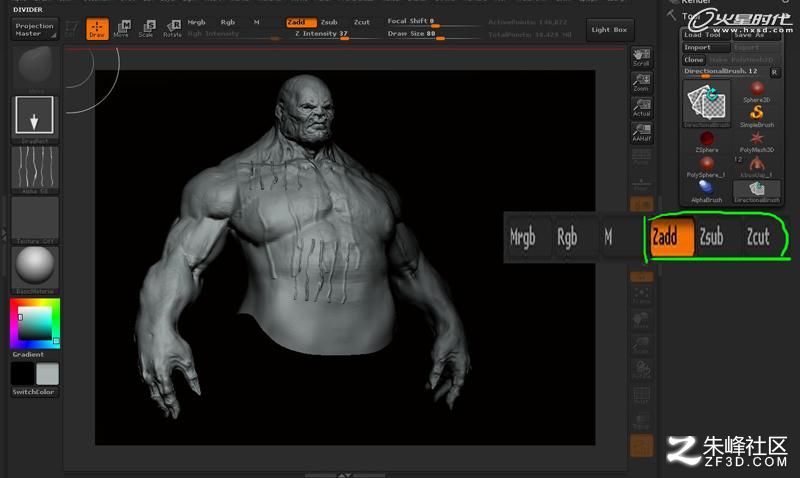This screenshot has width=800, height=478.
Task: Open the Projection Master panel
Action: tap(34, 29)
